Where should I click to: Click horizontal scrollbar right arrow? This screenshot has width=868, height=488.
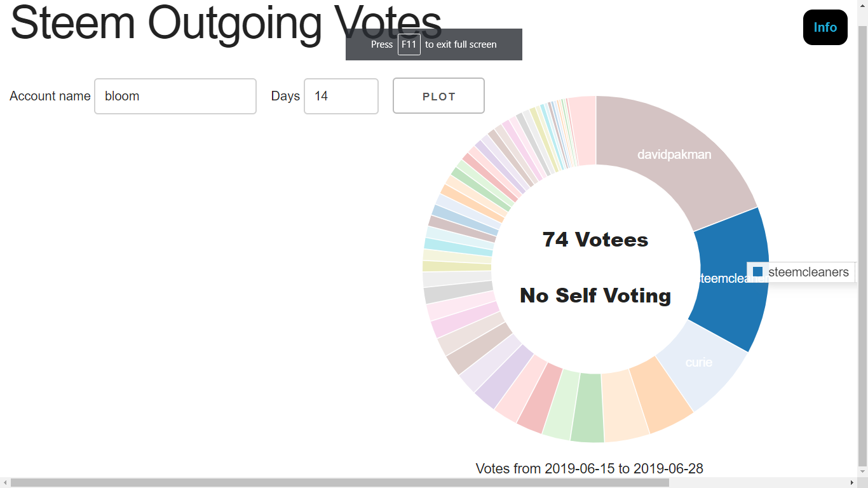[x=853, y=483]
